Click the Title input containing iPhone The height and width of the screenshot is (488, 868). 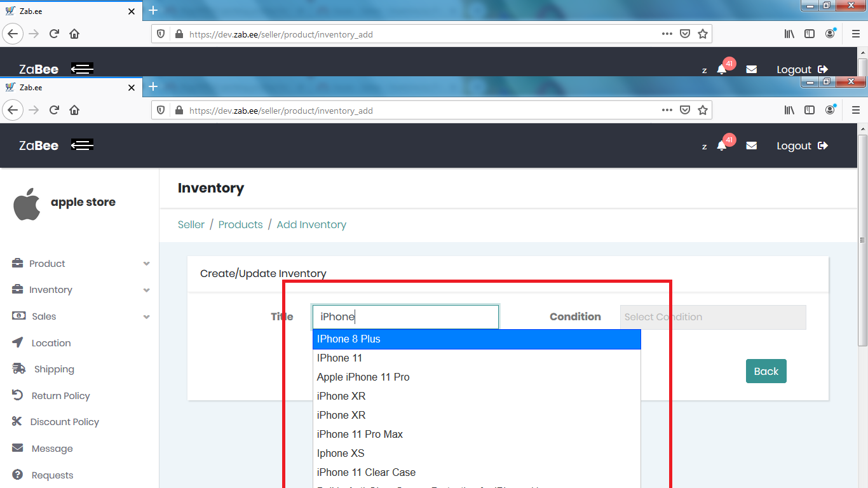[405, 316]
